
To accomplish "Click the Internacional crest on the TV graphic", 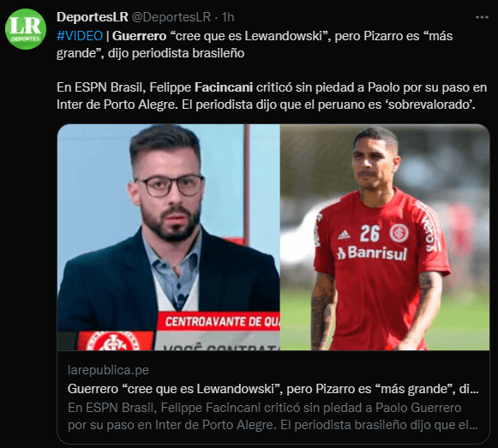I will pos(114,341).
